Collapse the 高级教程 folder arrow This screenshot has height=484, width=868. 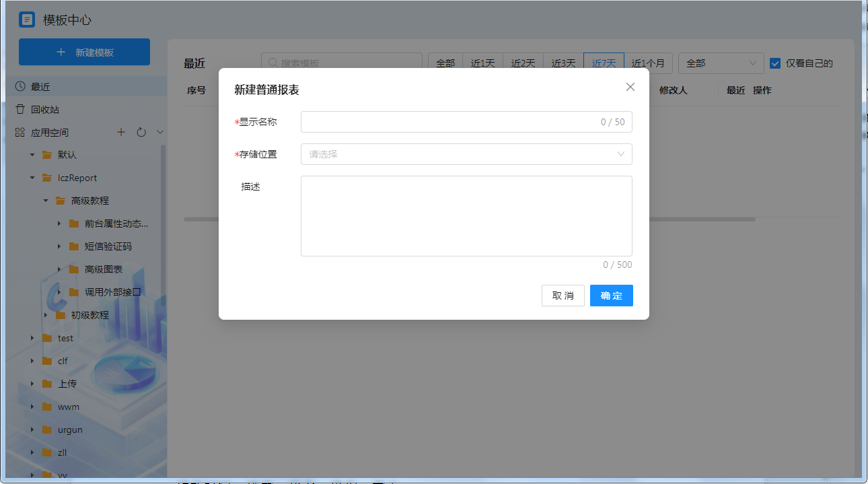[46, 201]
